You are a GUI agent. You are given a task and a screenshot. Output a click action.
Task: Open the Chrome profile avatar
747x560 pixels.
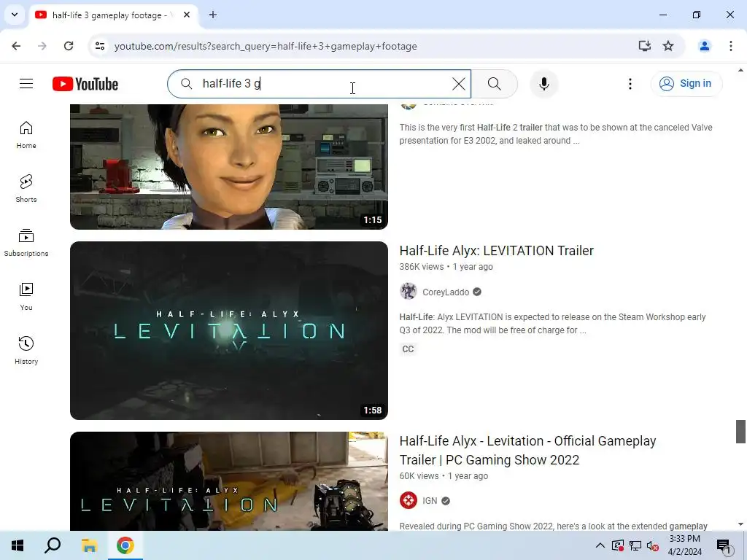click(705, 46)
